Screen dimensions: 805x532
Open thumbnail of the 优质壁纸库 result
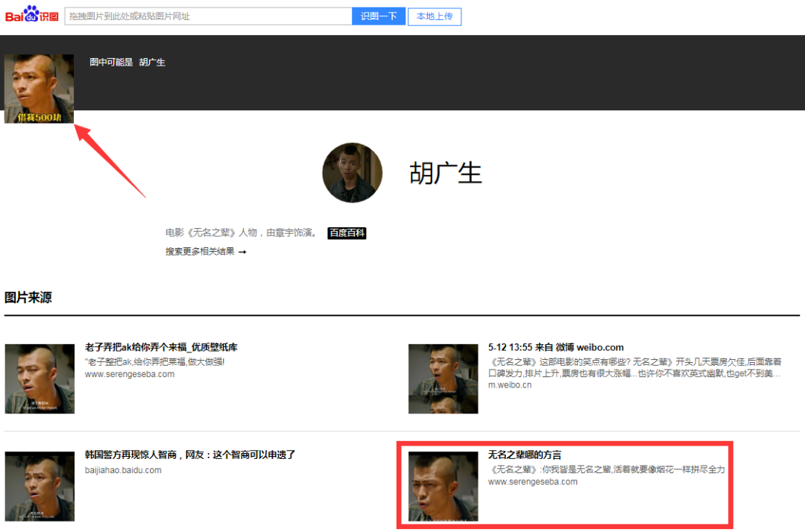(x=40, y=379)
